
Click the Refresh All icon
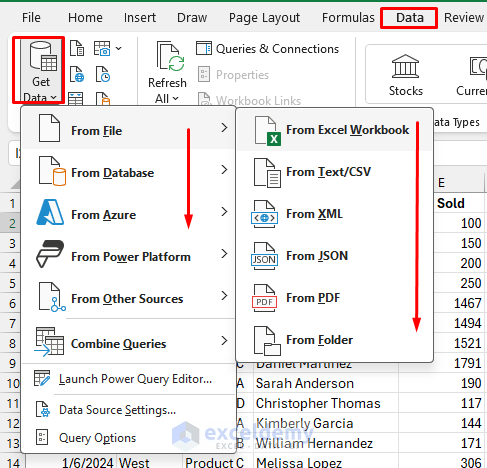click(170, 56)
